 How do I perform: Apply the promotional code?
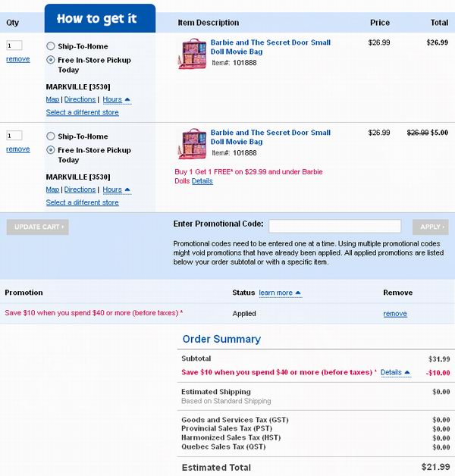pos(431,227)
